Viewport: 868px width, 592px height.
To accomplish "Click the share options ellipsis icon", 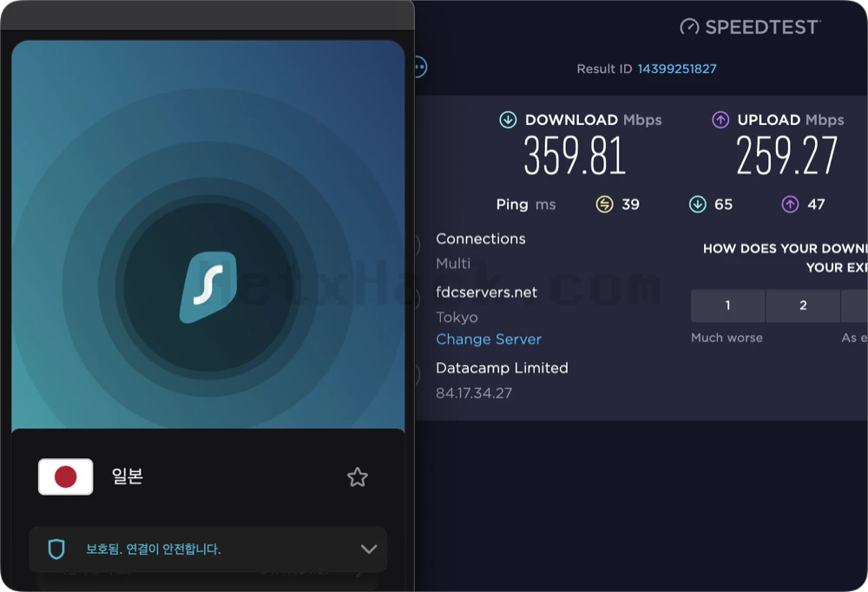I will 420,67.
